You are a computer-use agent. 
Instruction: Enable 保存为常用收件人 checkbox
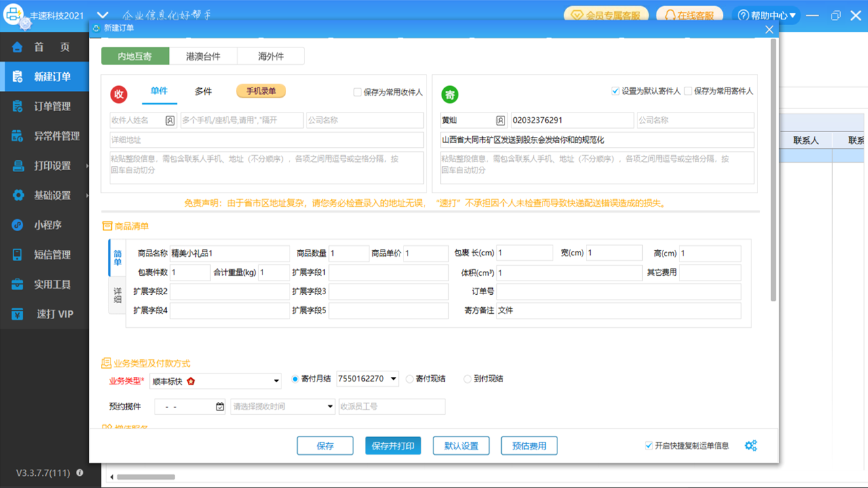(x=356, y=91)
